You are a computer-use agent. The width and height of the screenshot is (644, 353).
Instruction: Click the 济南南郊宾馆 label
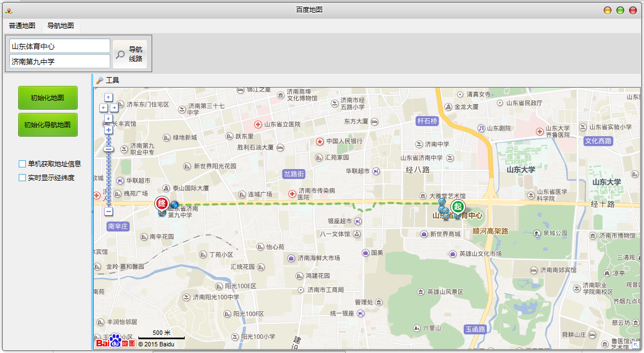coord(558,270)
